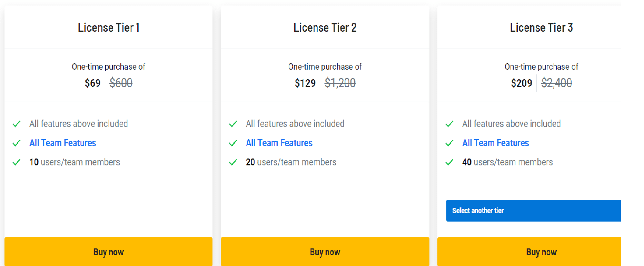
Task: Click the "License Tier 3" heading
Action: click(541, 28)
